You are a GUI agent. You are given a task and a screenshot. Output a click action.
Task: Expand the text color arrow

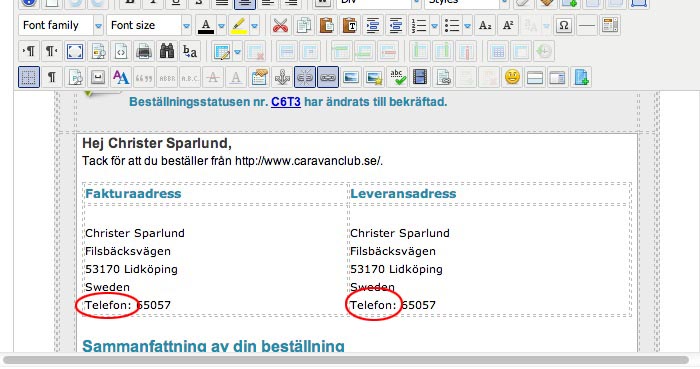pyautogui.click(x=221, y=26)
